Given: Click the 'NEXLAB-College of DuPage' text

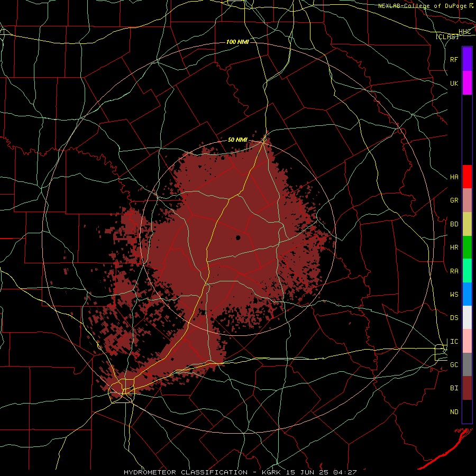Looking at the screenshot, I should point(422,6).
